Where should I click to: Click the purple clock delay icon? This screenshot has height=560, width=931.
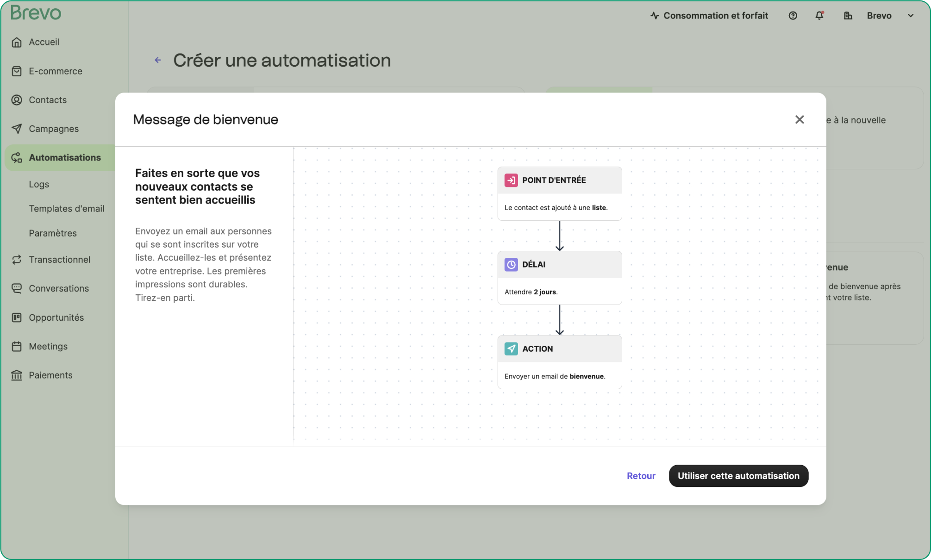[511, 264]
